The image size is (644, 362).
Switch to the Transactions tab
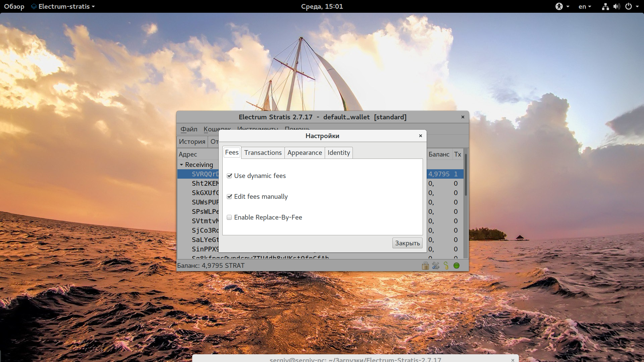(263, 152)
